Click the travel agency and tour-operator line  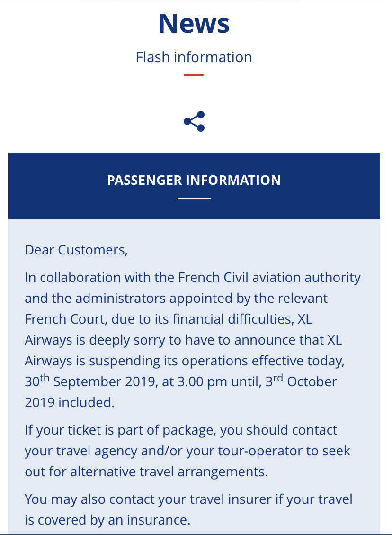pyautogui.click(x=187, y=451)
